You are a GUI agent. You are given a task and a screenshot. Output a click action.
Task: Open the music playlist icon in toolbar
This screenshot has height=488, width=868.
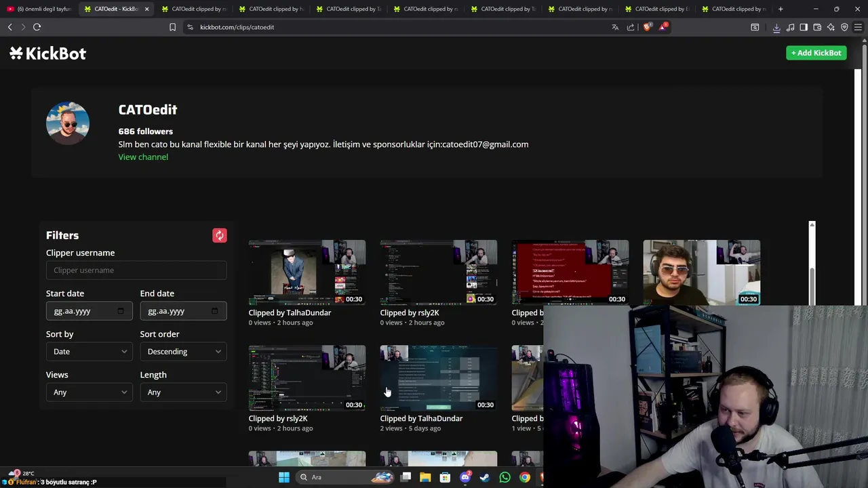[790, 27]
